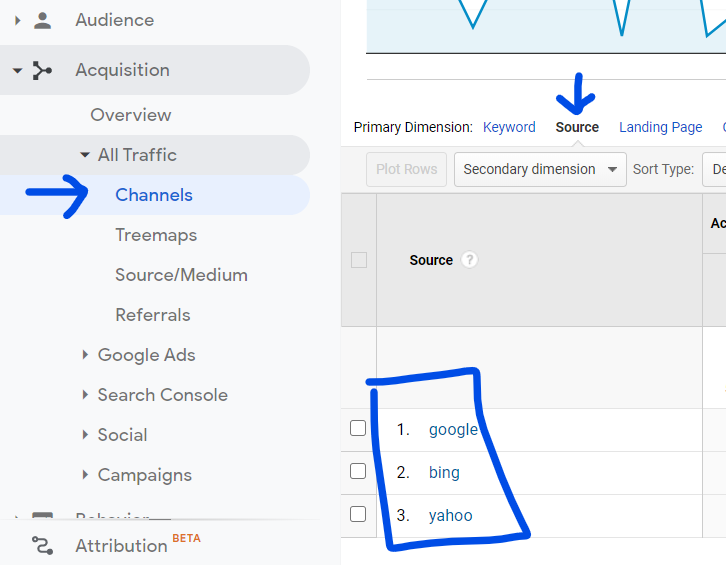This screenshot has height=565, width=726.
Task: Switch primary dimension to Keyword
Action: [509, 127]
